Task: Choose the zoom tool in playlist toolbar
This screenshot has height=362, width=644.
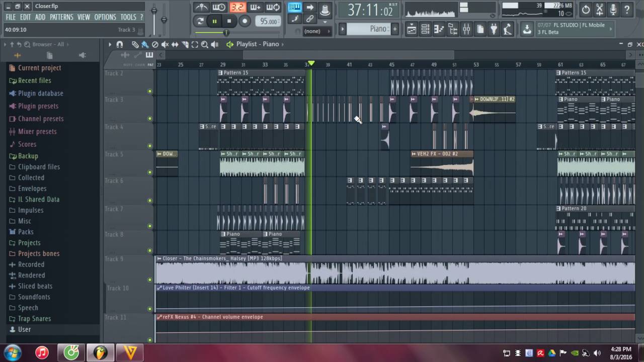Action: [205, 44]
